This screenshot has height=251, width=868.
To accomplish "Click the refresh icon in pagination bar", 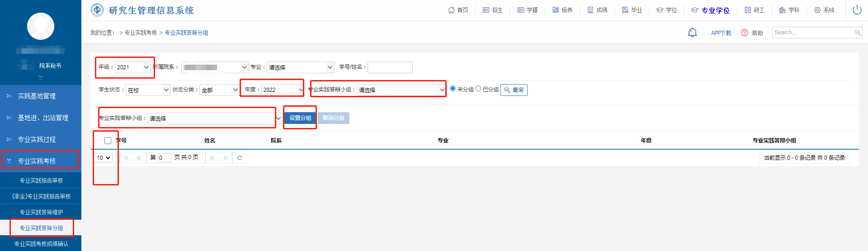I will point(240,158).
